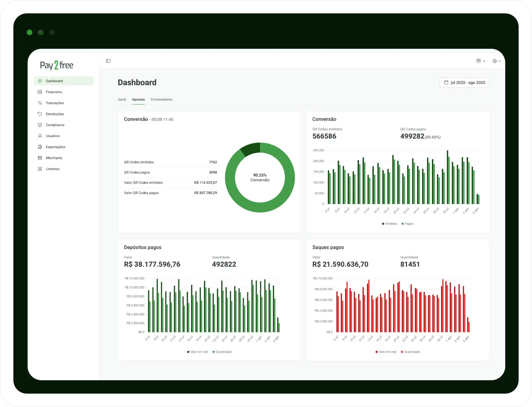Toggle Emitidos series in Conversão legend
The width and height of the screenshot is (532, 407).
point(389,224)
